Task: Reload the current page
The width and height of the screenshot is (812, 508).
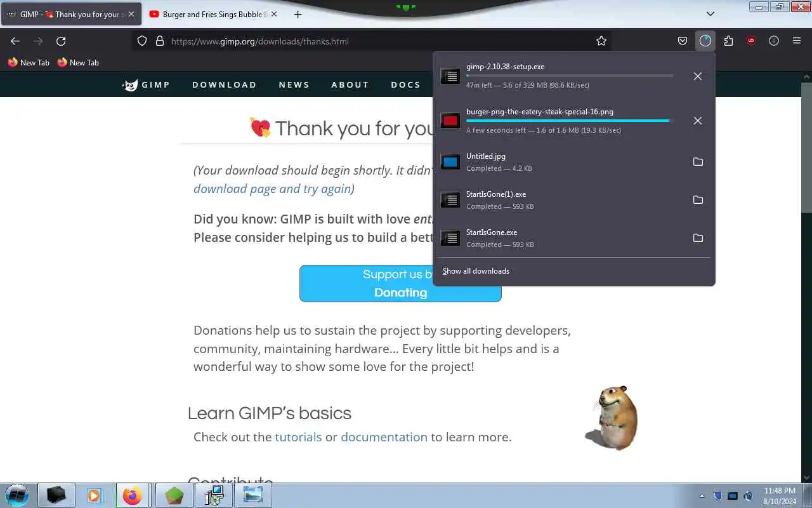Action: pos(61,41)
